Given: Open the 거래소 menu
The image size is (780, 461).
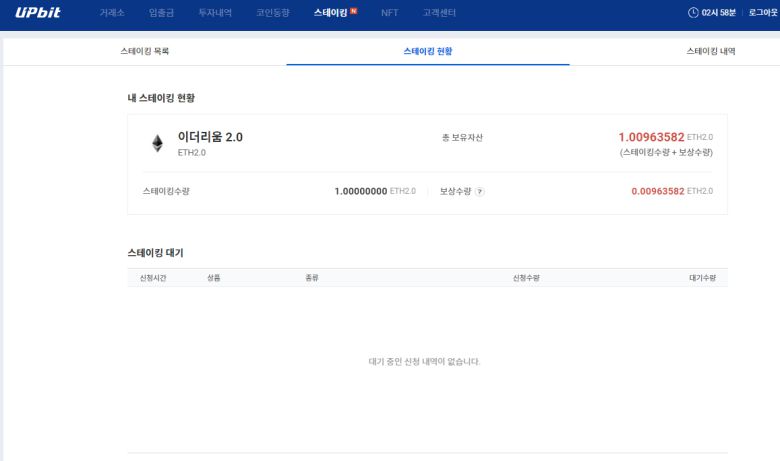Looking at the screenshot, I should (112, 13).
